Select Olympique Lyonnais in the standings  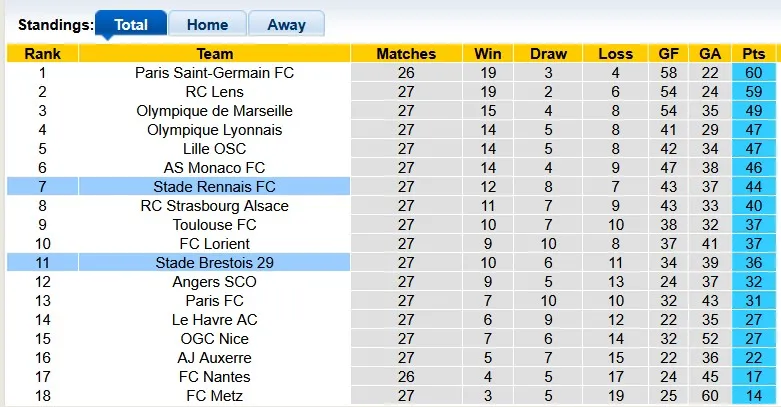point(214,130)
